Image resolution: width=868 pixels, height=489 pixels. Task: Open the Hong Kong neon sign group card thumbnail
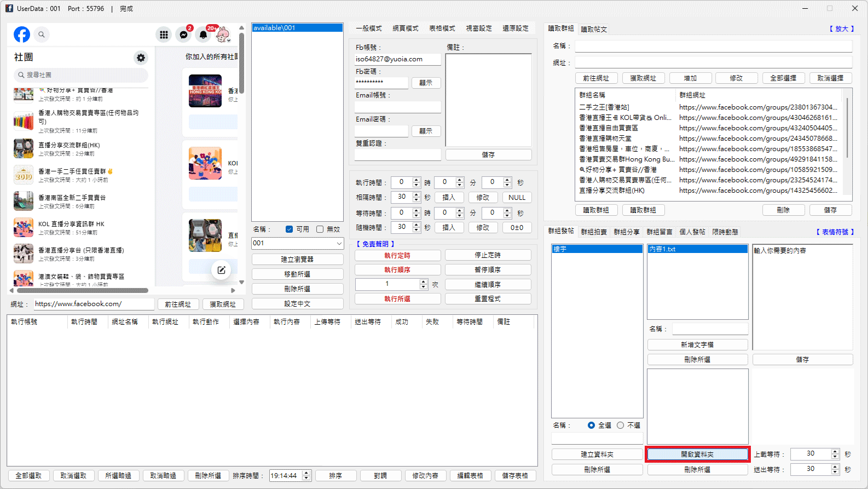click(205, 91)
